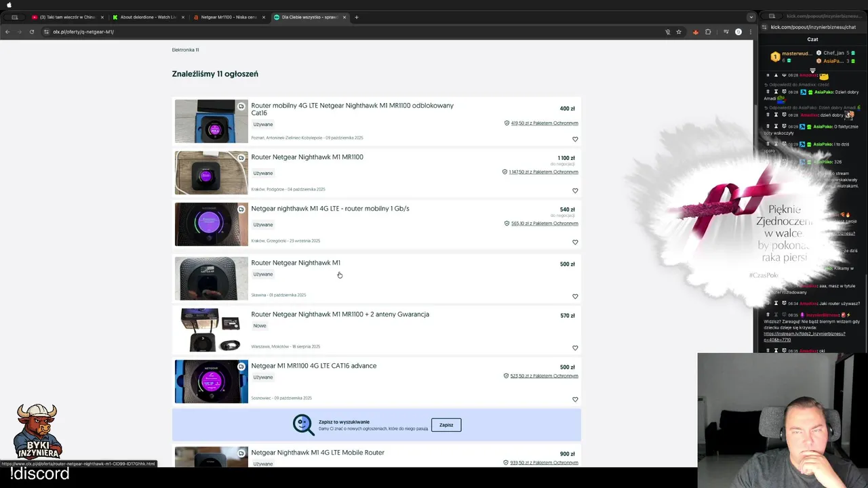Click '1 147,50 zł z Pakietem Ochronnym' link
This screenshot has width=868, height=488.
(x=543, y=172)
